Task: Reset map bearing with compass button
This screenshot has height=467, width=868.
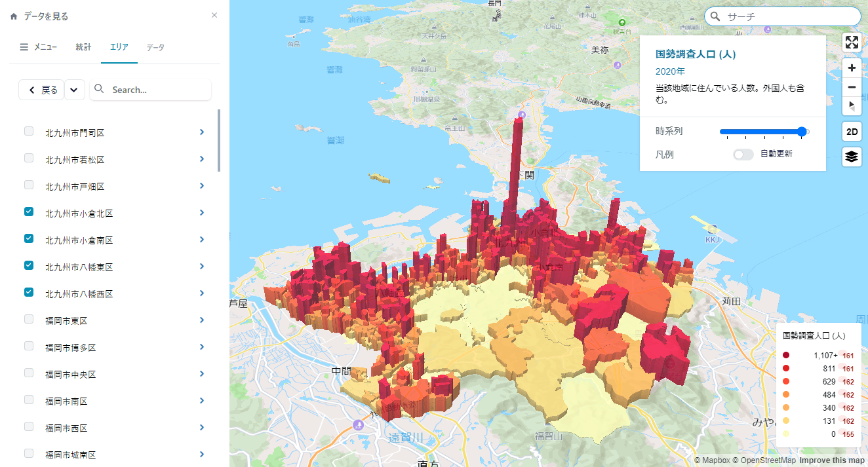Action: pos(852,105)
